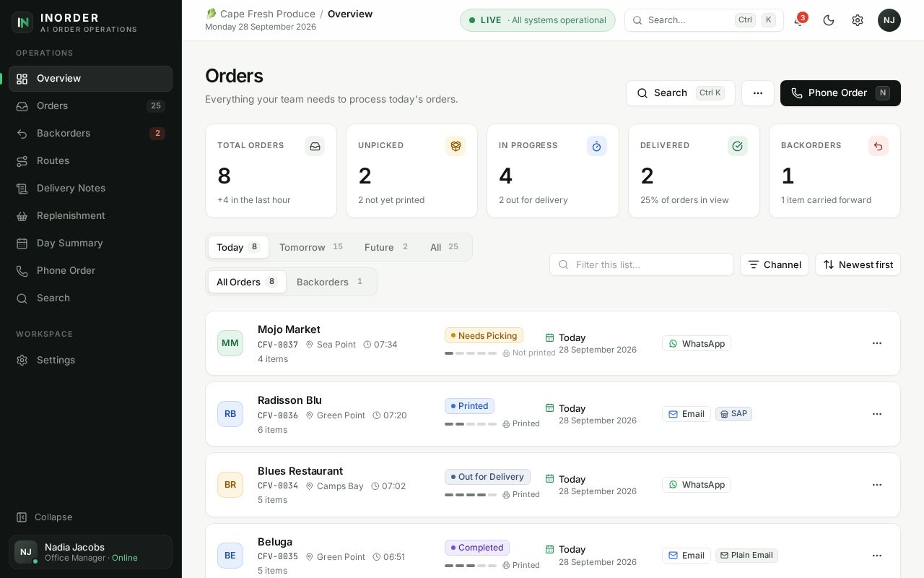The image size is (924, 578).
Task: Focus the top Search field
Action: 704,20
